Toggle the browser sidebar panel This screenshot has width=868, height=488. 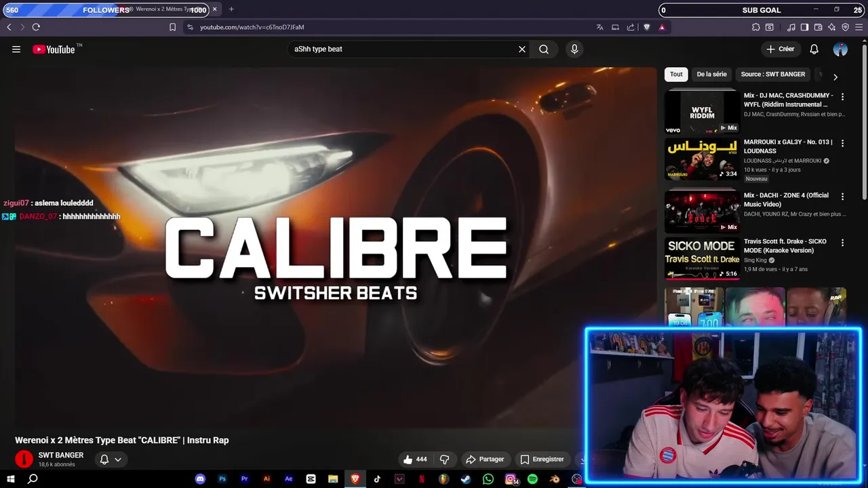coord(804,27)
